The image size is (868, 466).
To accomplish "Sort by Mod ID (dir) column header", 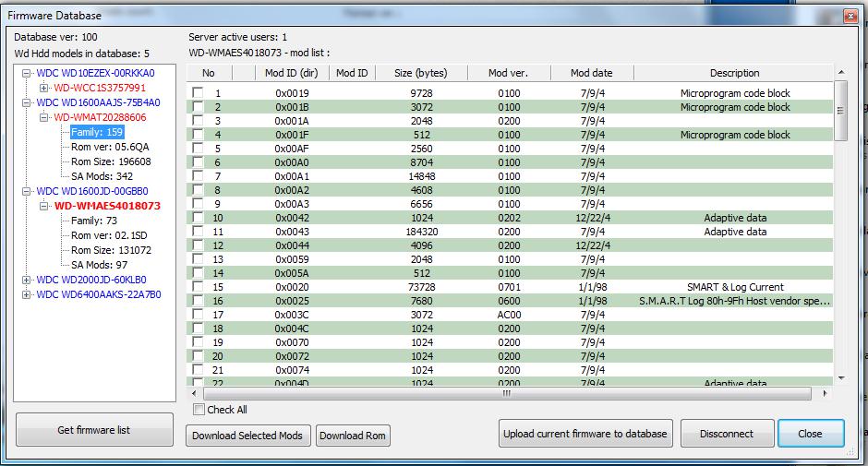I will point(292,73).
